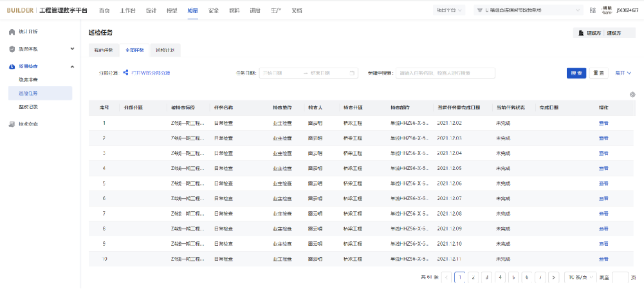Click the WBS share tree icon
The height and width of the screenshot is (289, 644).
tap(126, 72)
